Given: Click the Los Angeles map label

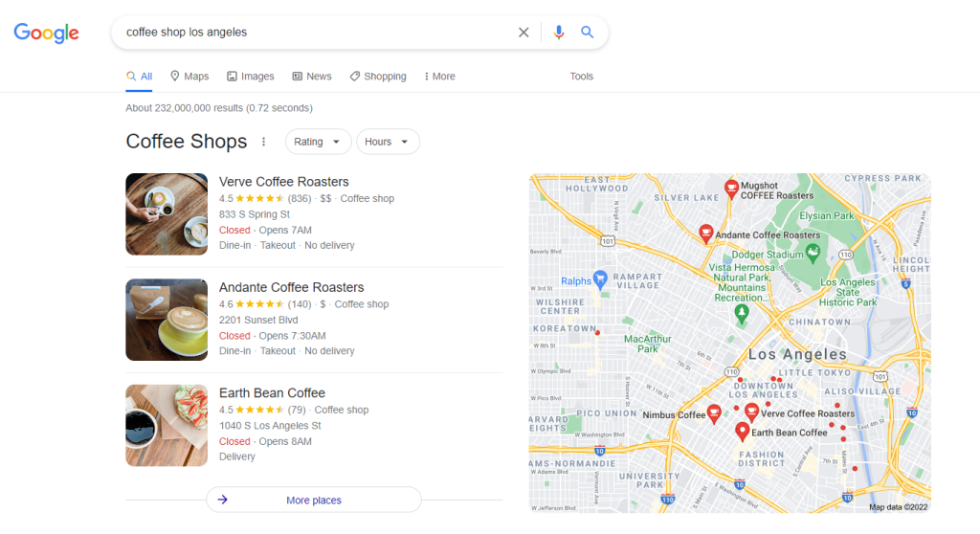Looking at the screenshot, I should point(797,354).
